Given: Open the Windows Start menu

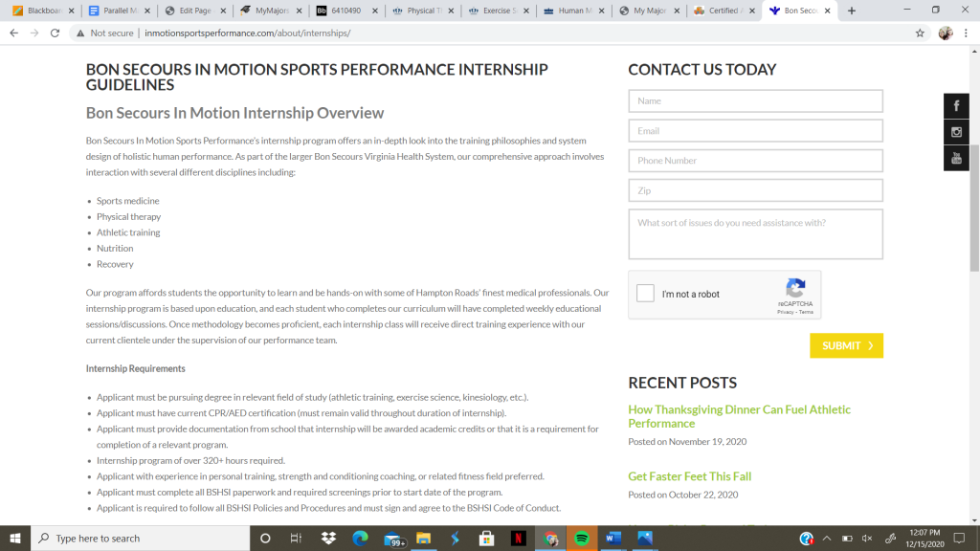Looking at the screenshot, I should [x=15, y=538].
